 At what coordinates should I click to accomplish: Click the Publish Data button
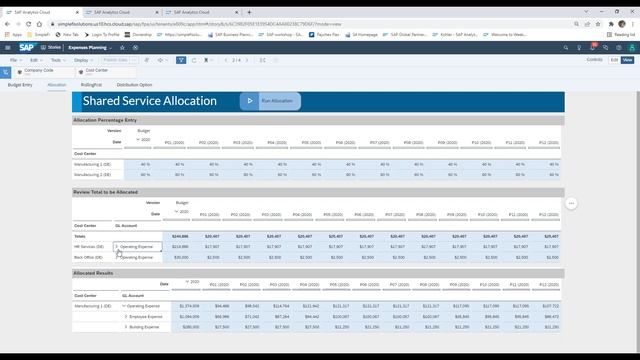click(116, 60)
